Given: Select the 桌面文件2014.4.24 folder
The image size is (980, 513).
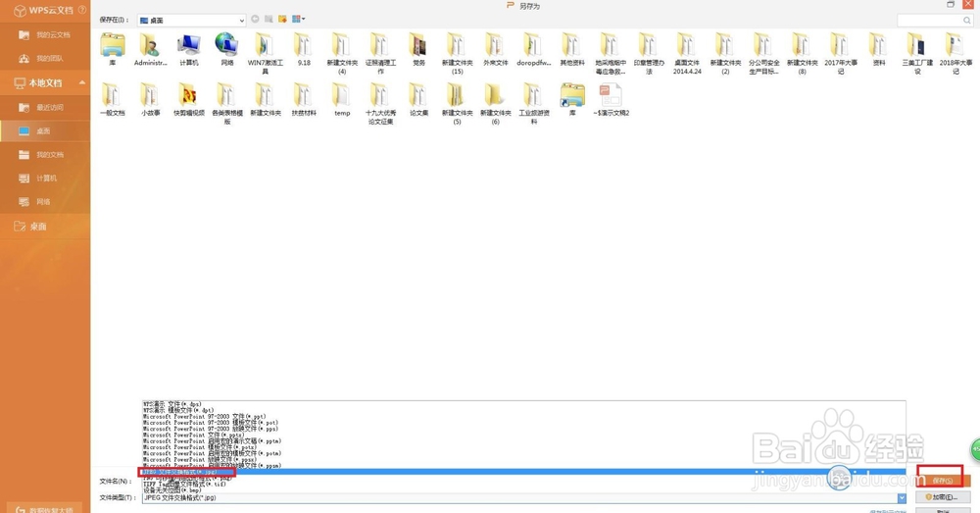Looking at the screenshot, I should point(687,54).
